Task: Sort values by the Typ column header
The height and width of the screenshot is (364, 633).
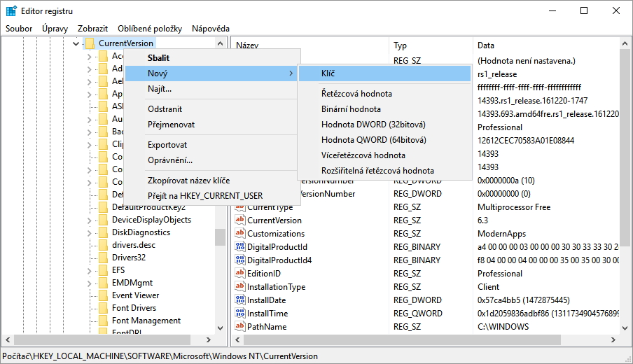Action: coord(400,45)
